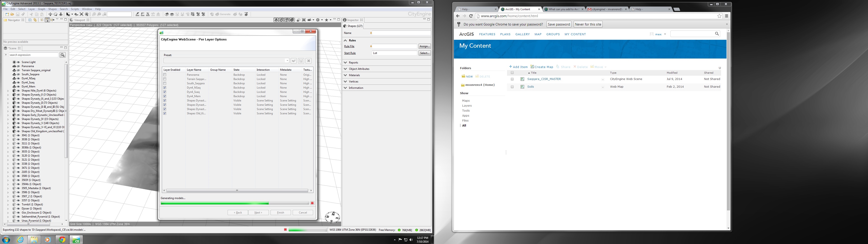Click the checkered texture tool icon
This screenshot has height=244, width=868.
click(x=193, y=14)
